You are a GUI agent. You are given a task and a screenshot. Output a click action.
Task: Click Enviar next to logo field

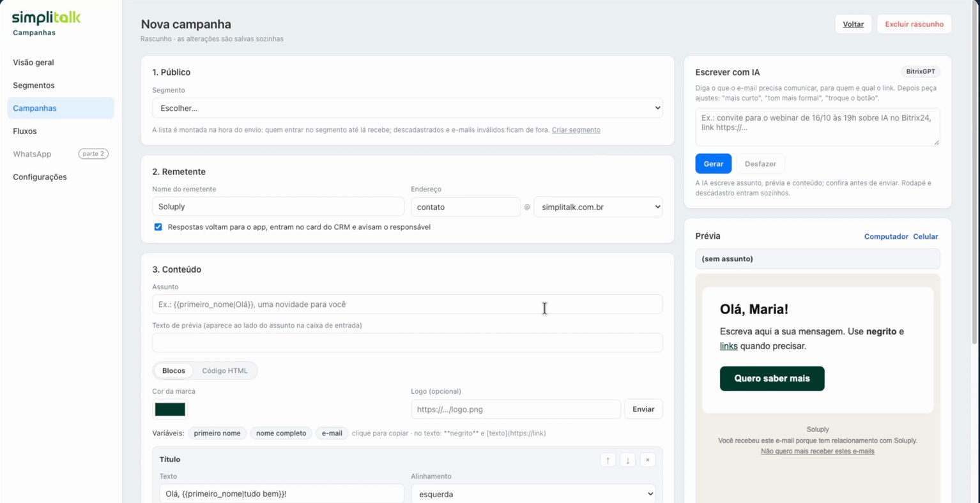tap(643, 409)
